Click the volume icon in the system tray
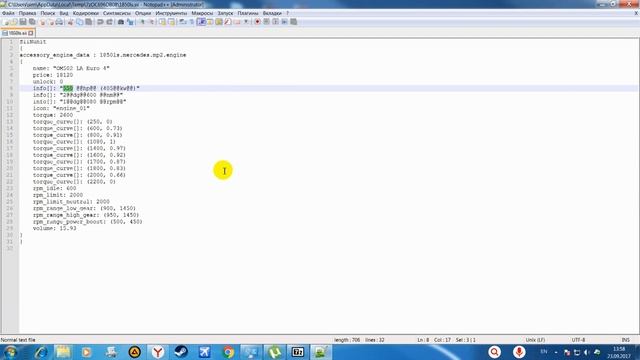The image size is (640, 360). tap(587, 352)
